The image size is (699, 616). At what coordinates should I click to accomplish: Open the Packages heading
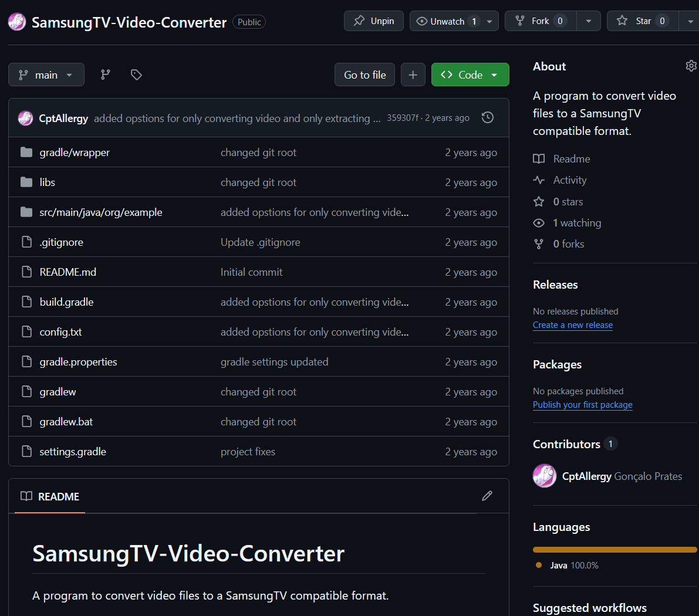point(557,364)
